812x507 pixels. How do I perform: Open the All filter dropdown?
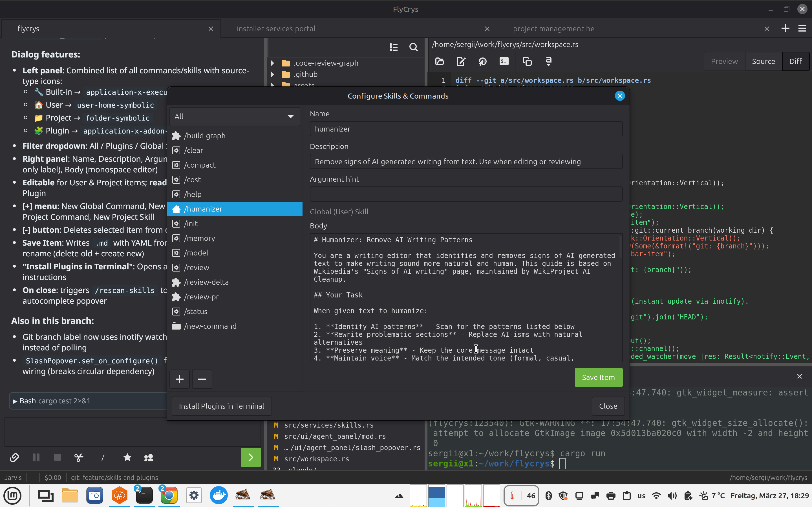click(234, 117)
